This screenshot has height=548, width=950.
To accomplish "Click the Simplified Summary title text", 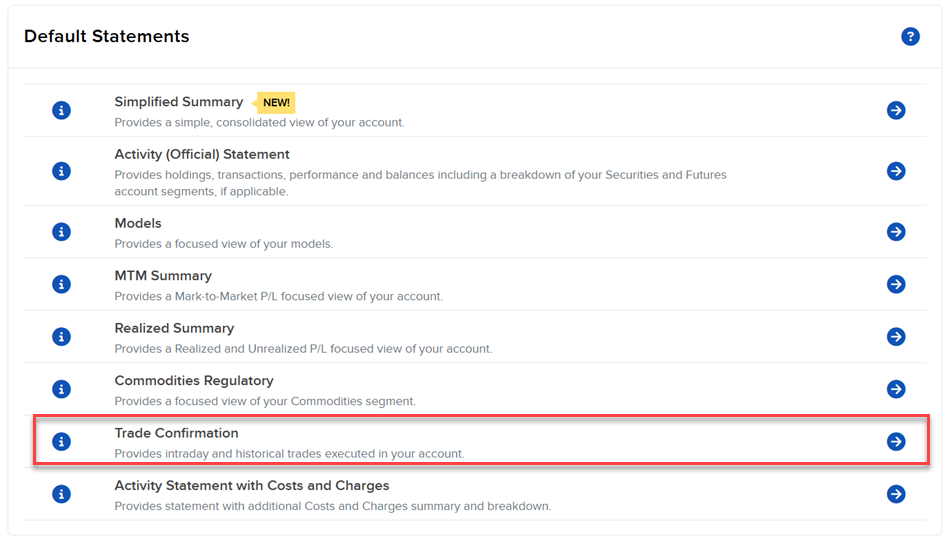I will 178,102.
